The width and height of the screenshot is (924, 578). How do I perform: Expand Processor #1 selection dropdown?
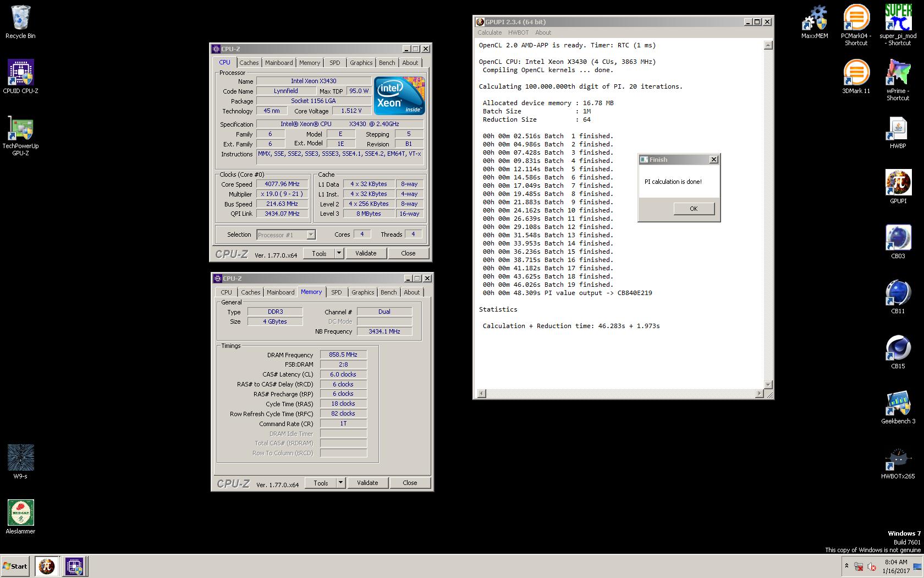311,235
